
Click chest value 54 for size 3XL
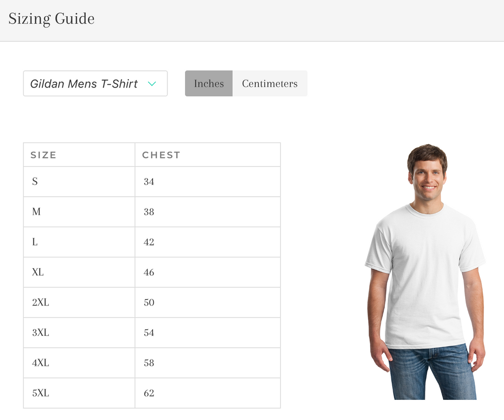(x=149, y=333)
